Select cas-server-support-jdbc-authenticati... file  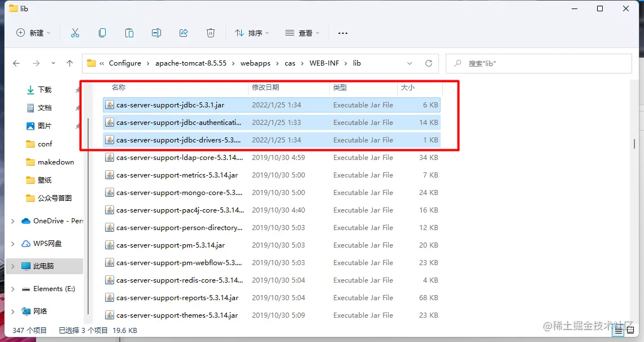[x=272, y=123]
